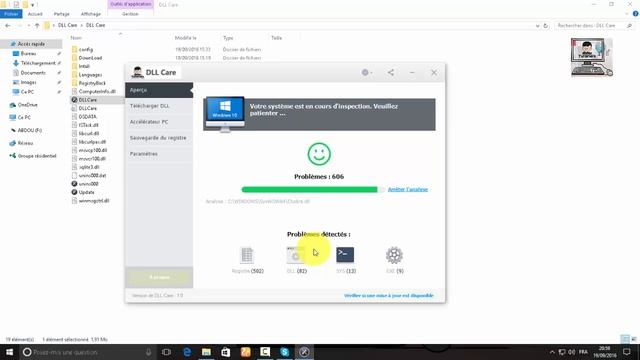Click the Explorer forward arrow
The width and height of the screenshot is (640, 360).
click(19, 25)
